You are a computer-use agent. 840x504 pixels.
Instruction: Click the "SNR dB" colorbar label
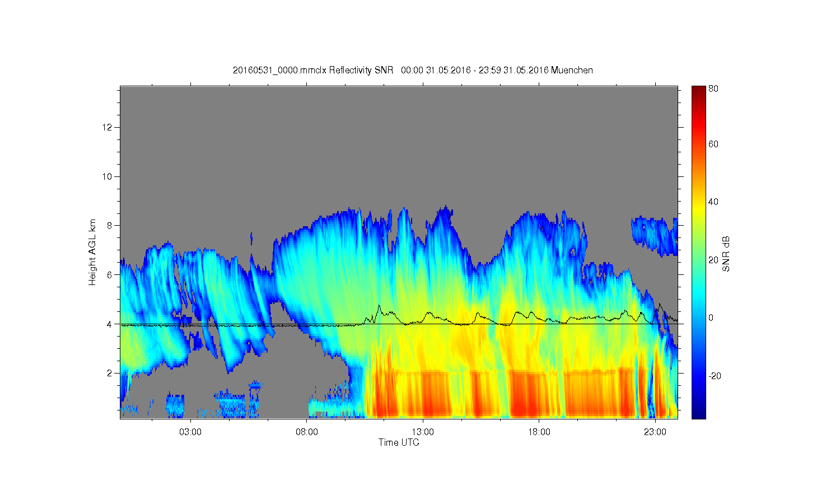click(x=726, y=254)
